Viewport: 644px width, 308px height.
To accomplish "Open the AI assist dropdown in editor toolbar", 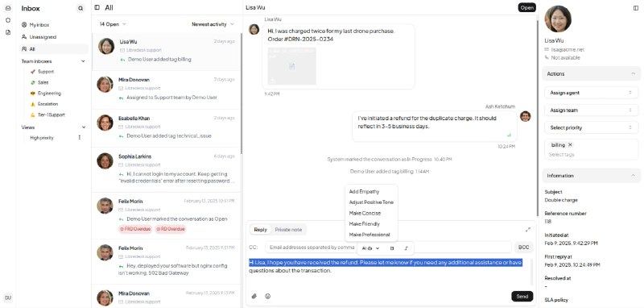I will [370, 248].
